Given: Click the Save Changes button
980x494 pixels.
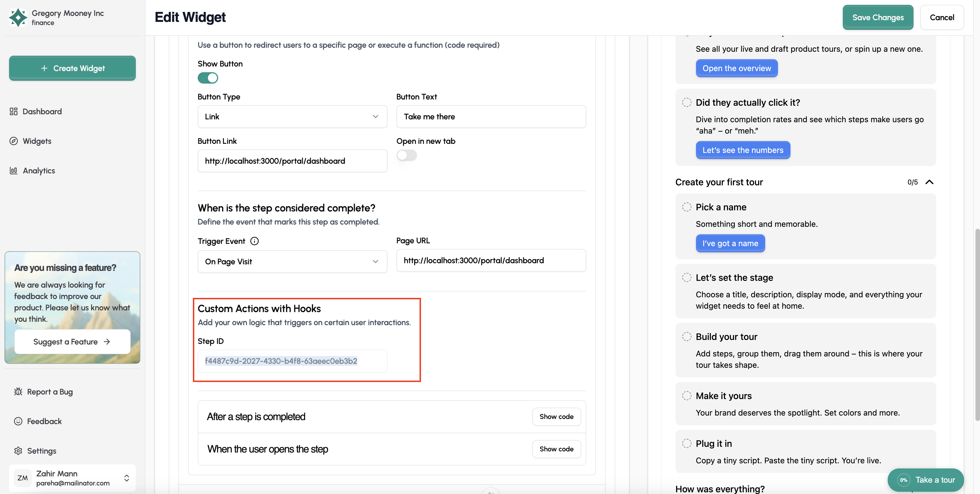Looking at the screenshot, I should click(878, 17).
